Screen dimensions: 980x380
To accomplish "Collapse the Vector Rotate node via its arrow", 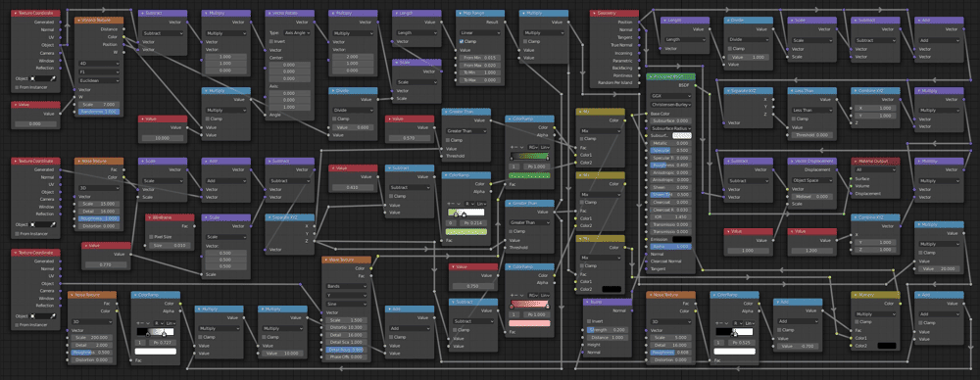I will coord(269,13).
